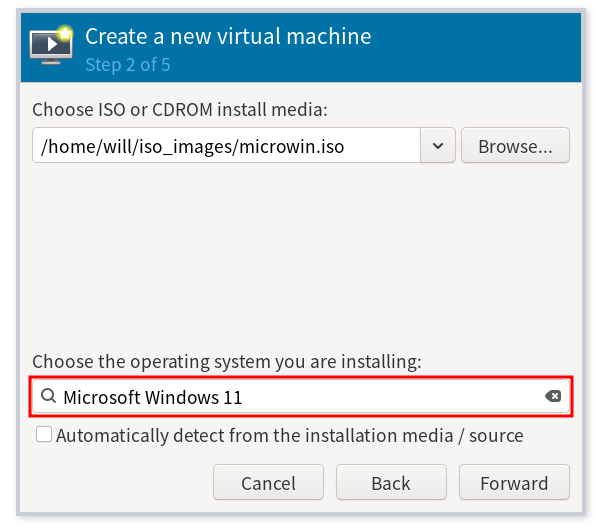Click the yellow star badge on the VM icon

pyautogui.click(x=66, y=33)
